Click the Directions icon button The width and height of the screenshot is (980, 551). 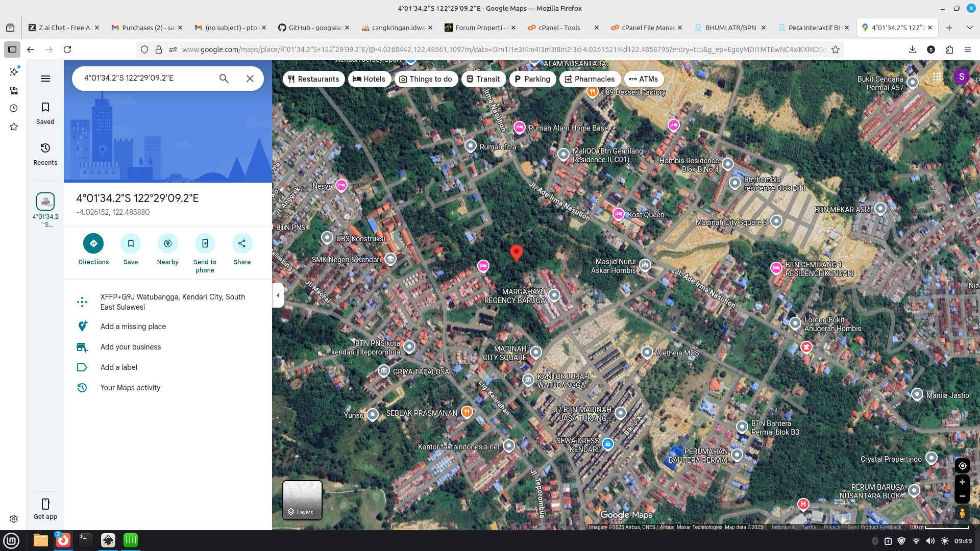(93, 243)
